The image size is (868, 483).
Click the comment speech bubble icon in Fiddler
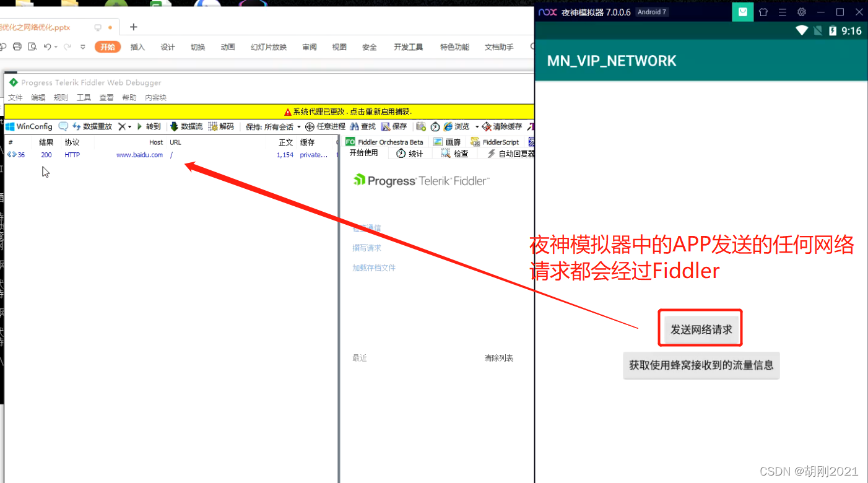(x=63, y=126)
